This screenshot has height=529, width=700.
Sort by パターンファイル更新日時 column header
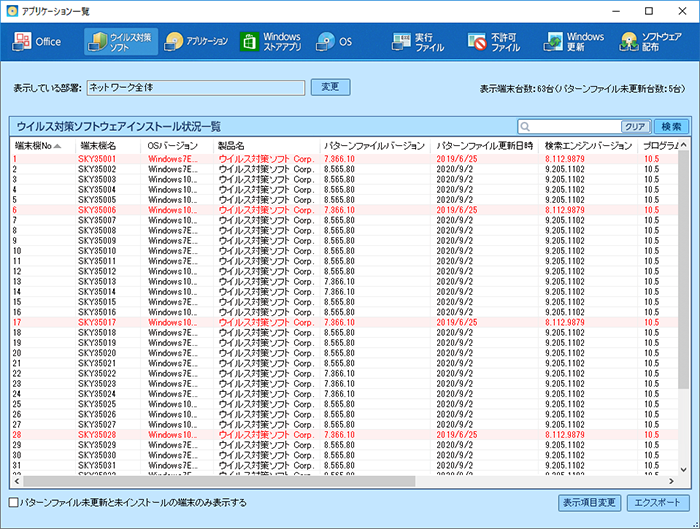tap(485, 146)
